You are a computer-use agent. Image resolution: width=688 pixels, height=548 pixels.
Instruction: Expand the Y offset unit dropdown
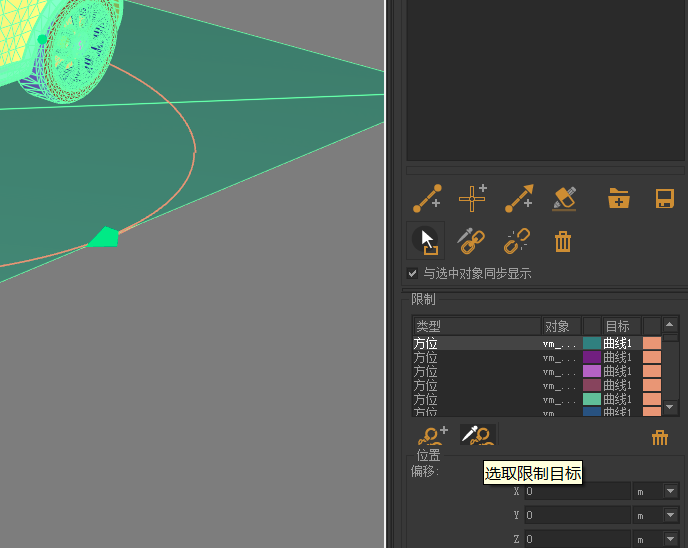click(671, 515)
